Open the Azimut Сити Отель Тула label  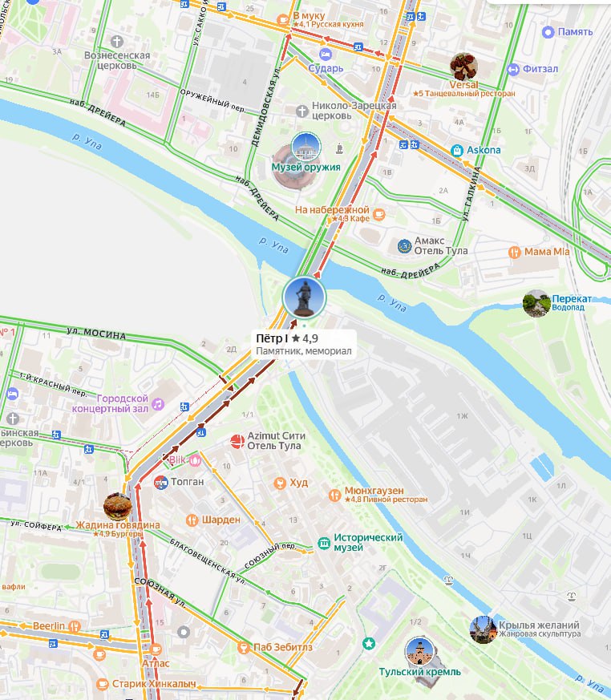276,441
